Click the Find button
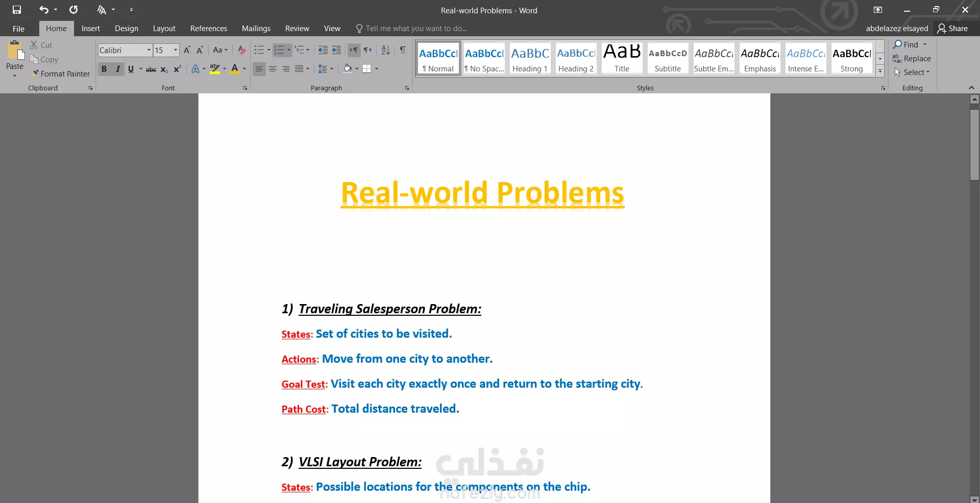980x503 pixels. [x=906, y=45]
